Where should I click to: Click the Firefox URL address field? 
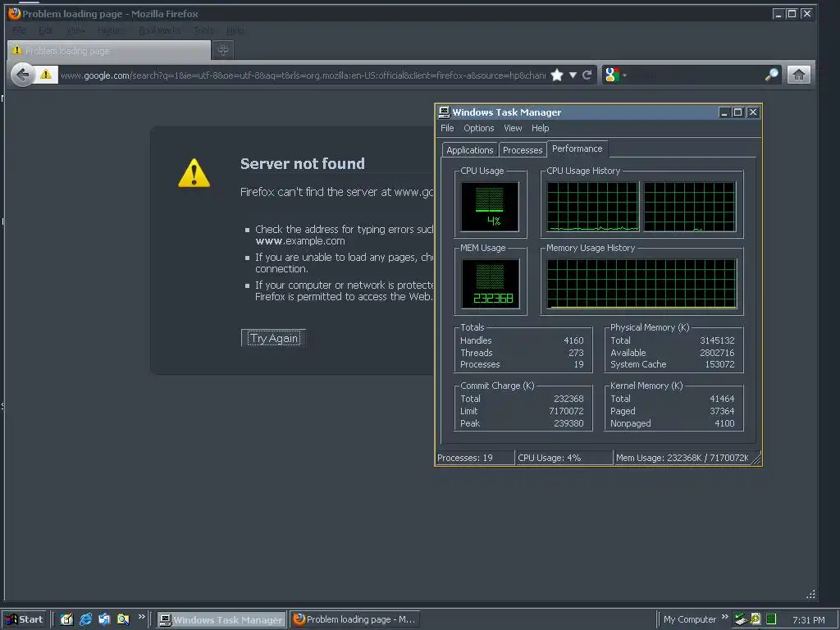coord(303,75)
